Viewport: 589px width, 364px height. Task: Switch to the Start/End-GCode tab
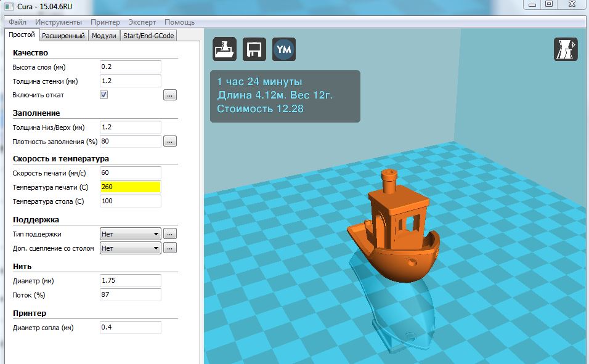[x=148, y=36]
